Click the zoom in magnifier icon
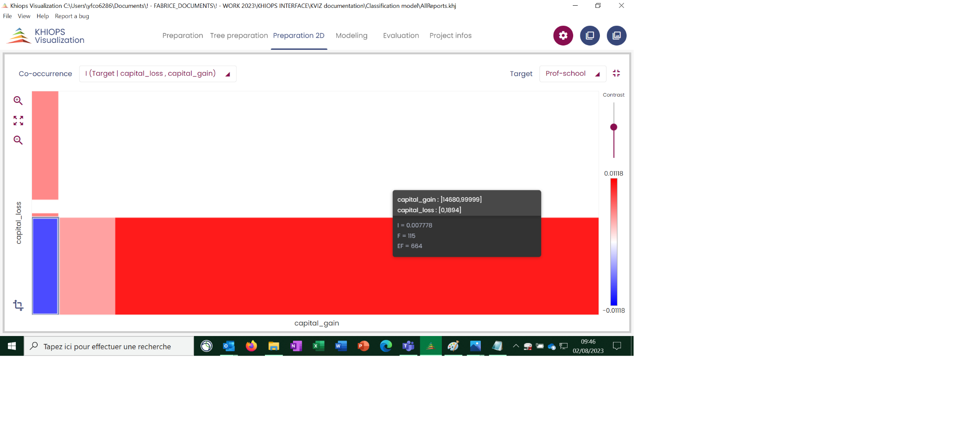980x427 pixels. tap(18, 101)
